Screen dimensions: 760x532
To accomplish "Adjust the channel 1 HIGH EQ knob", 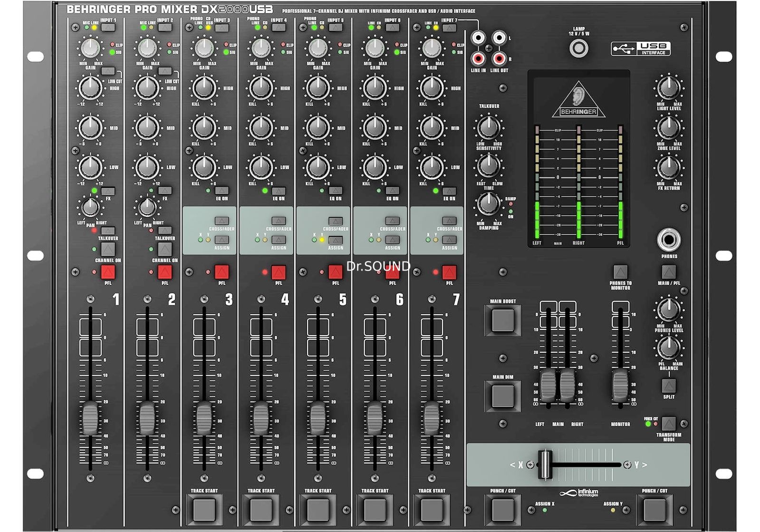I will [x=90, y=87].
